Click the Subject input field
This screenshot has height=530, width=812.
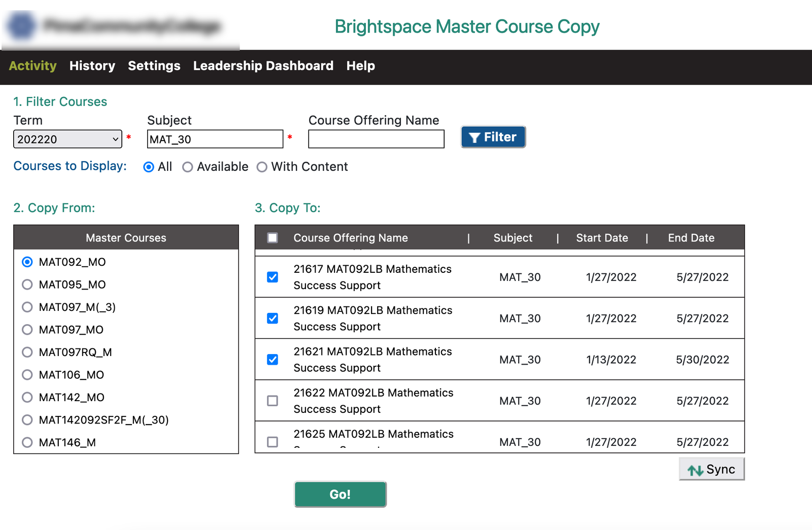tap(215, 139)
